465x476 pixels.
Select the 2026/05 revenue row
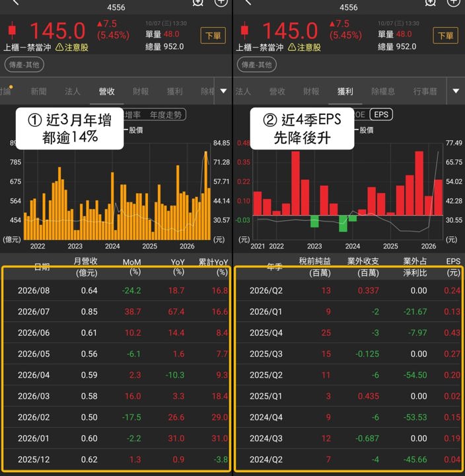click(x=116, y=354)
